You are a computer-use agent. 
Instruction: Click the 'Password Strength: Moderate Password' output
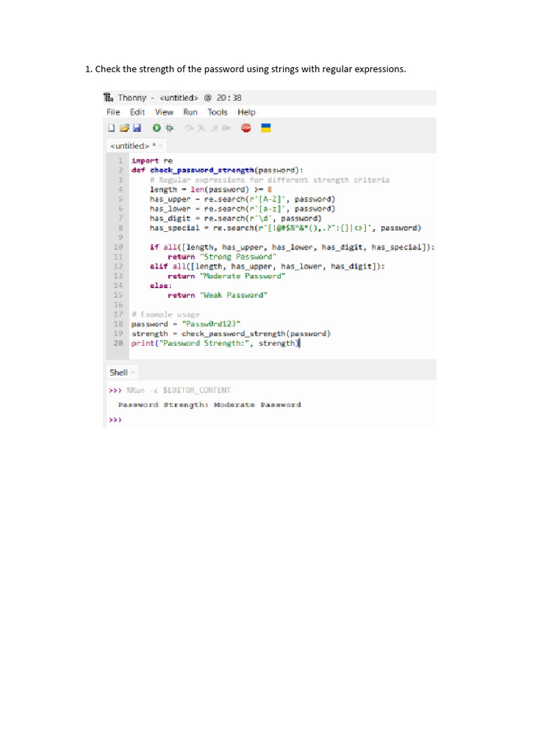coord(209,405)
